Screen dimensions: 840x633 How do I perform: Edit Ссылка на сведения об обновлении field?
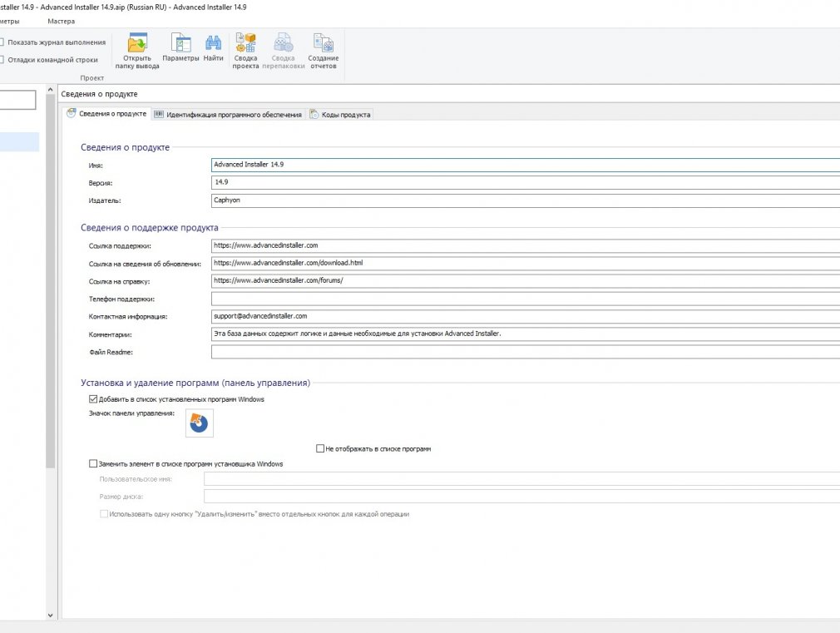[x=526, y=263]
